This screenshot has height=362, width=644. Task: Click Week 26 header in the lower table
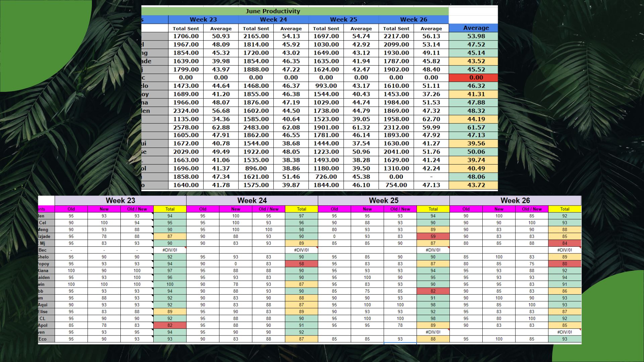[x=515, y=200]
